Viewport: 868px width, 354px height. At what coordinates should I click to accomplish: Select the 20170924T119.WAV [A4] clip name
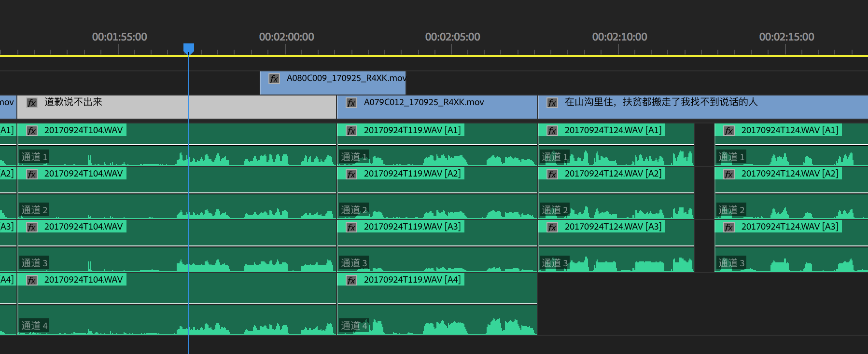[x=412, y=280]
